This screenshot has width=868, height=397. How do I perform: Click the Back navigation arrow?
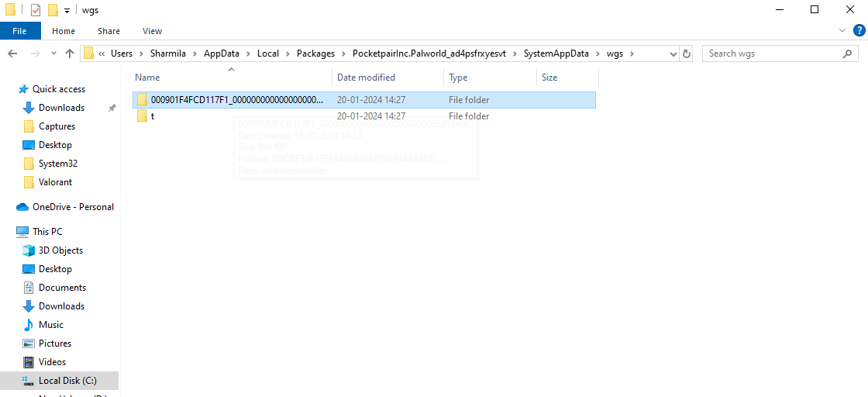(12, 54)
